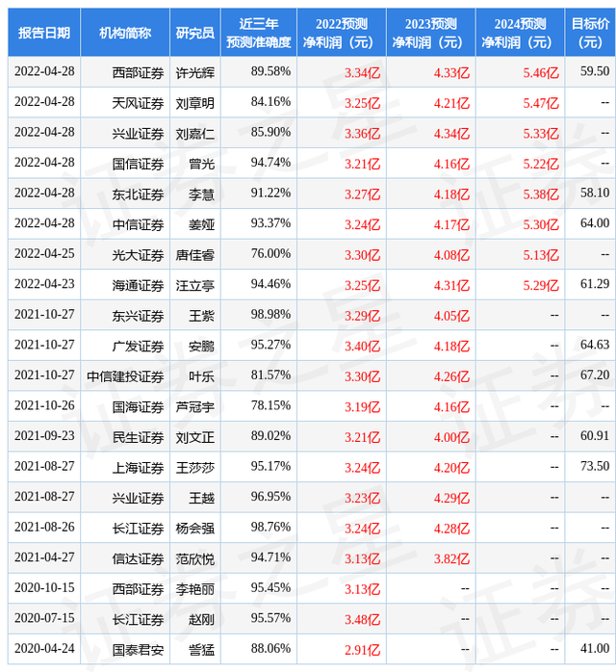Select institution 广发证券

[x=138, y=347]
